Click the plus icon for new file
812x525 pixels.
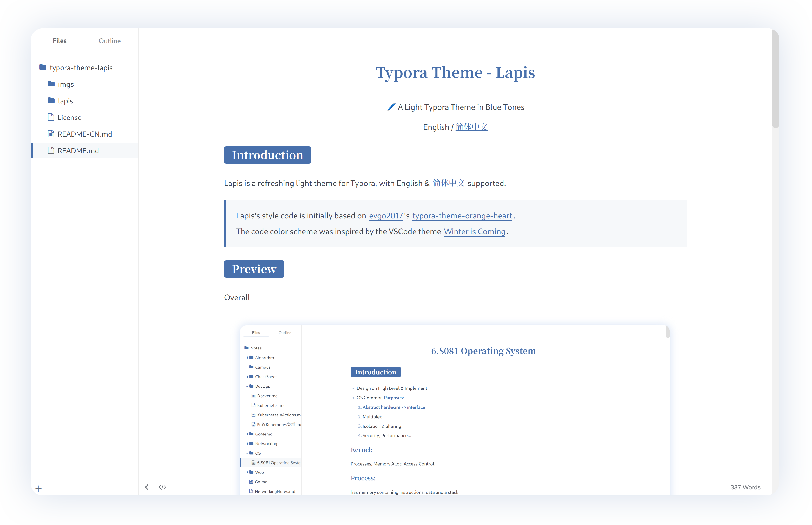pyautogui.click(x=38, y=488)
